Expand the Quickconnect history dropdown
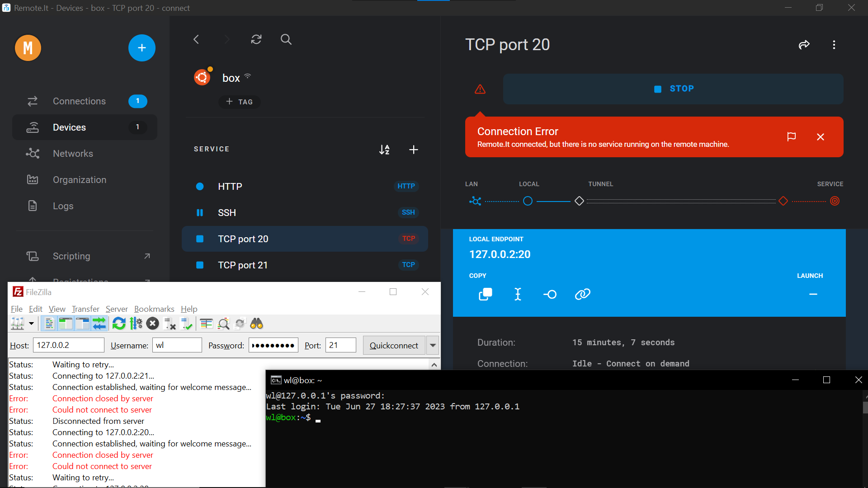 click(433, 345)
